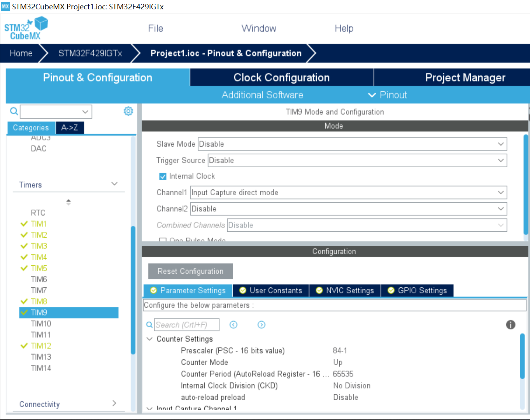The width and height of the screenshot is (530, 420).
Task: Open the Channel1 mode dropdown
Action: coord(349,192)
